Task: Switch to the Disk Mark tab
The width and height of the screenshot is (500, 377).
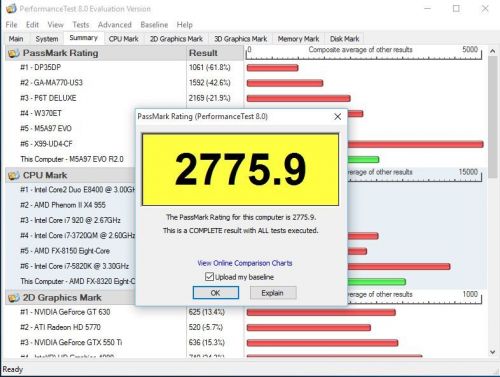Action: click(x=344, y=39)
